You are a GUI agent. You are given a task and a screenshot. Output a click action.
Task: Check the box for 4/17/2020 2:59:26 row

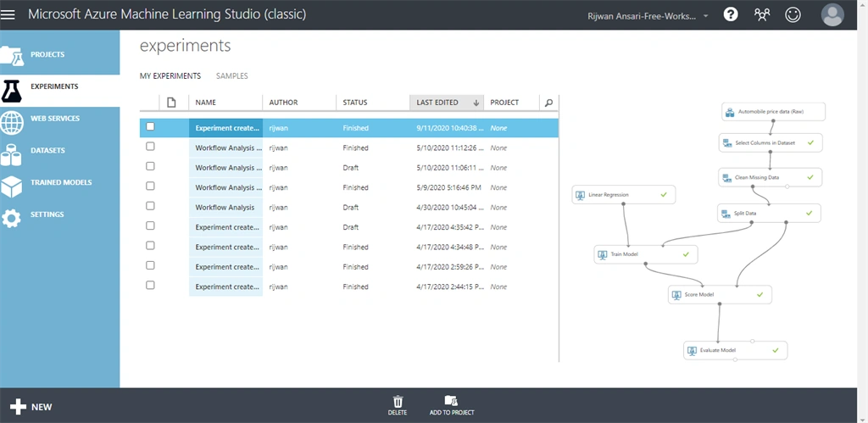tap(150, 266)
